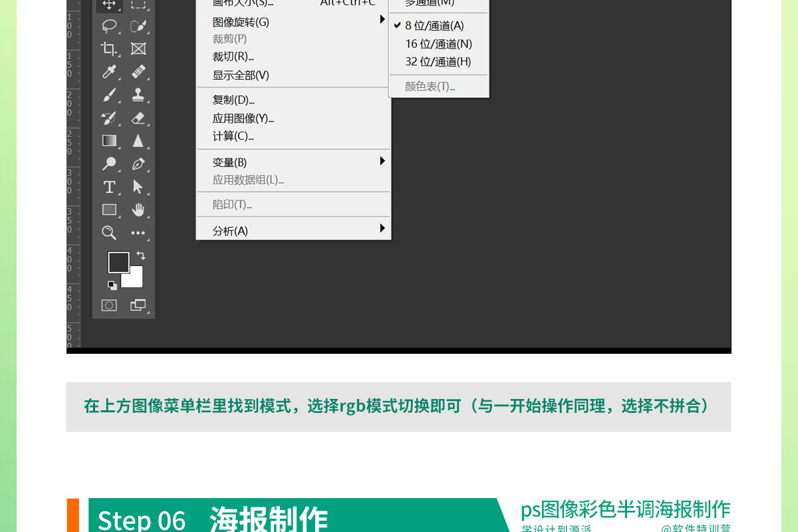This screenshot has width=798, height=532.
Task: Open the foreground color swatch
Action: tap(118, 262)
